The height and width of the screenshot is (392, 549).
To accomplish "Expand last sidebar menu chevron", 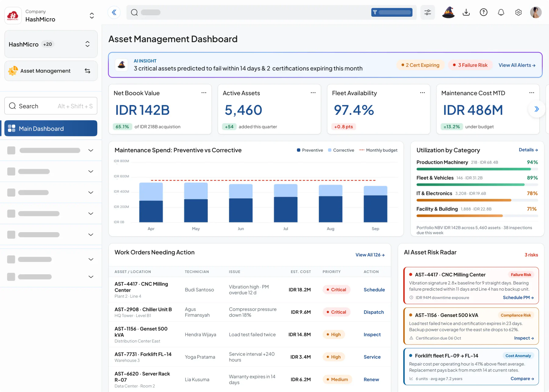I will click(x=91, y=277).
